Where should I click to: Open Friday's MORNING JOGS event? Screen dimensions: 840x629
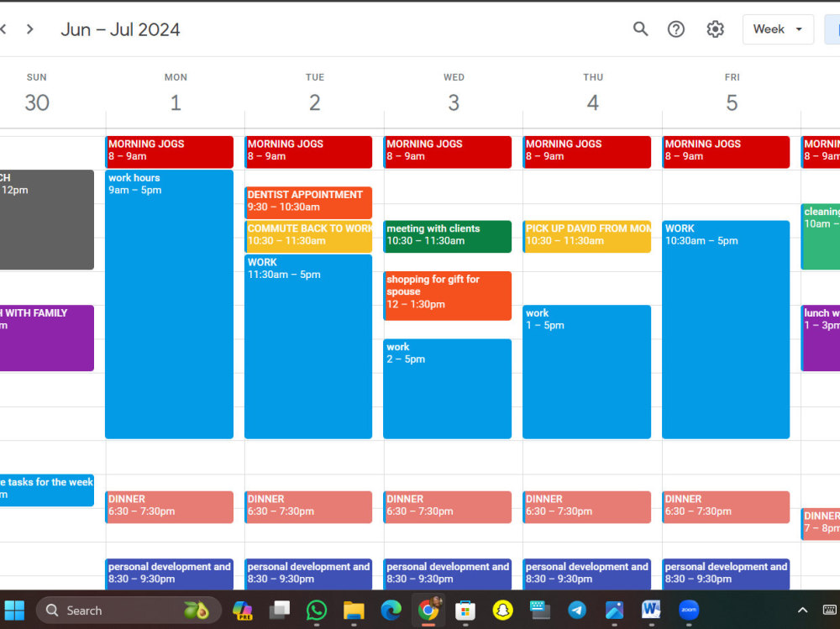pyautogui.click(x=726, y=152)
